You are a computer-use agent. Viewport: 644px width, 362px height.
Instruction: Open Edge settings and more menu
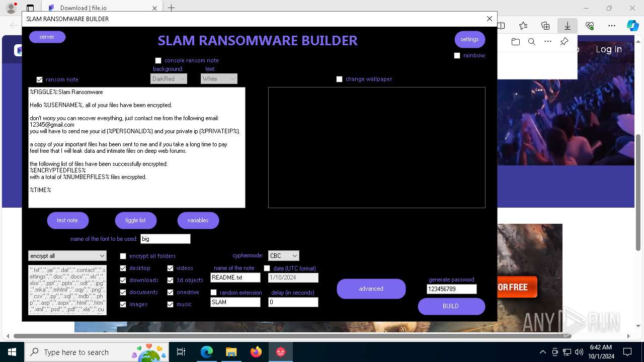tap(612, 26)
